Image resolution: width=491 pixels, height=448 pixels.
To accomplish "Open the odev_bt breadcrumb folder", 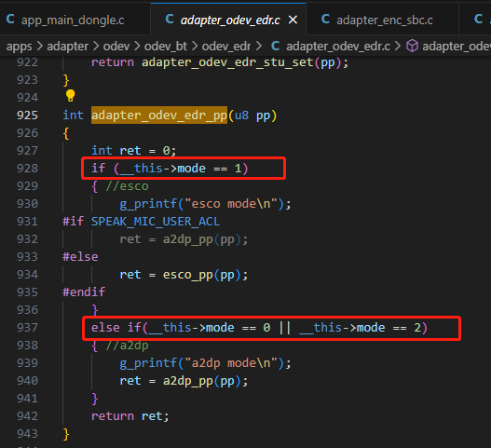I will [165, 47].
